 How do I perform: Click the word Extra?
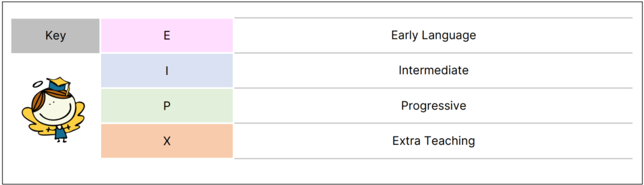click(x=405, y=141)
